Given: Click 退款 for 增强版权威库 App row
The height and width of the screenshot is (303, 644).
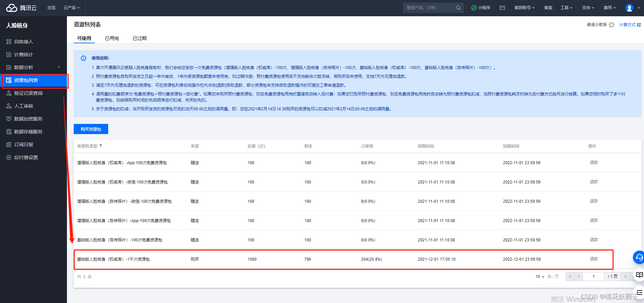Looking at the screenshot, I should click(x=594, y=163).
